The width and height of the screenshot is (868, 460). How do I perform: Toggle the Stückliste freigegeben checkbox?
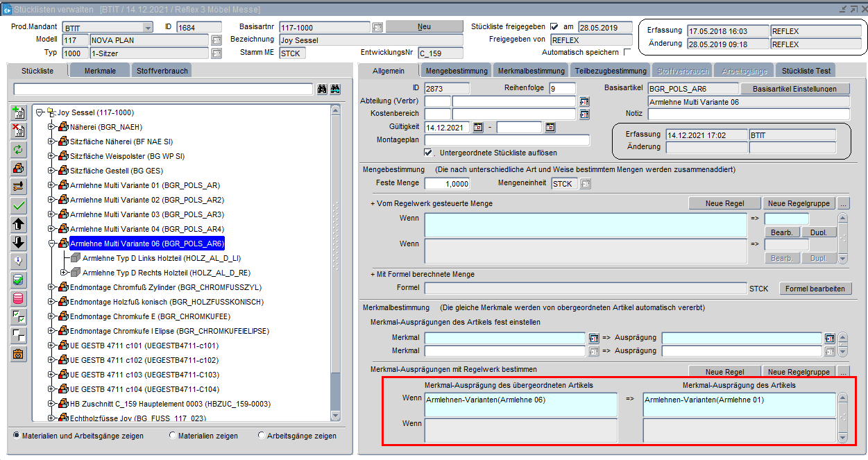coord(554,27)
